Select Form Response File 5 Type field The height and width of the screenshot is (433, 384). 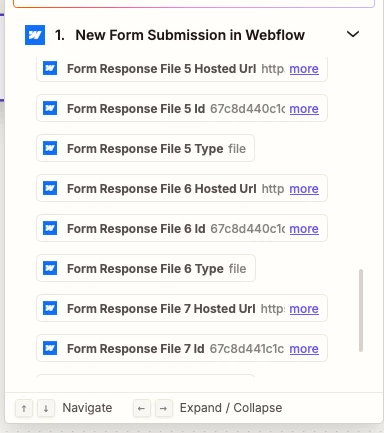pos(145,148)
